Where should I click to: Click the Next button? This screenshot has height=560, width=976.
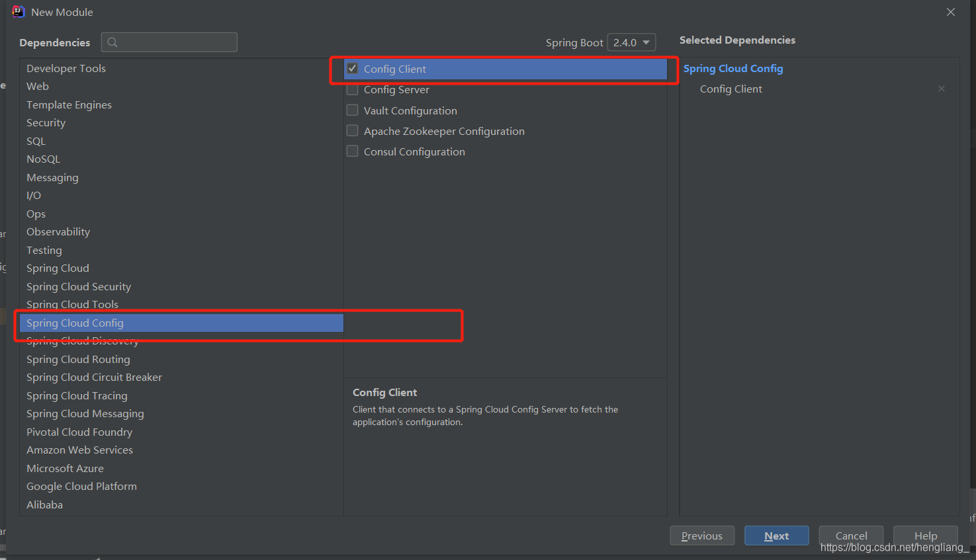tap(777, 536)
